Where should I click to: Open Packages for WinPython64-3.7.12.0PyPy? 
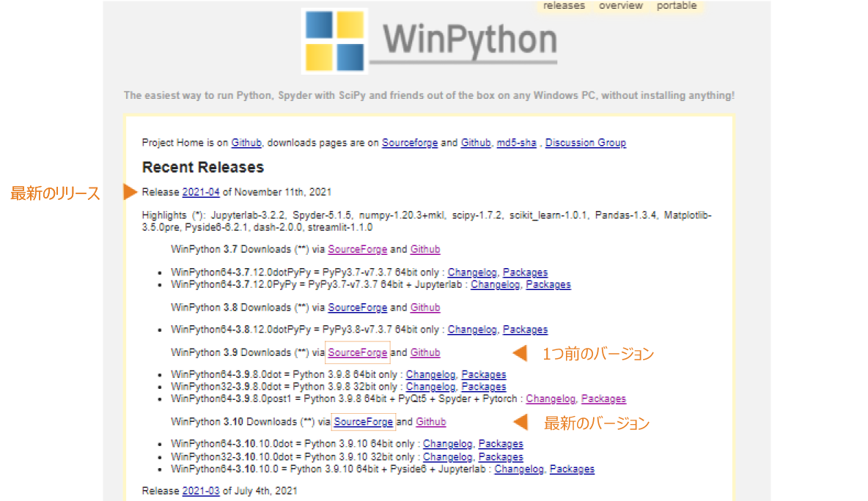point(548,284)
